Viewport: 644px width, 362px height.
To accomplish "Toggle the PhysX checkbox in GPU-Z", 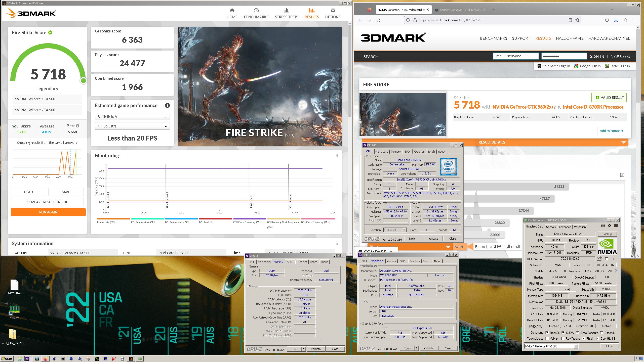I will click(x=583, y=339).
